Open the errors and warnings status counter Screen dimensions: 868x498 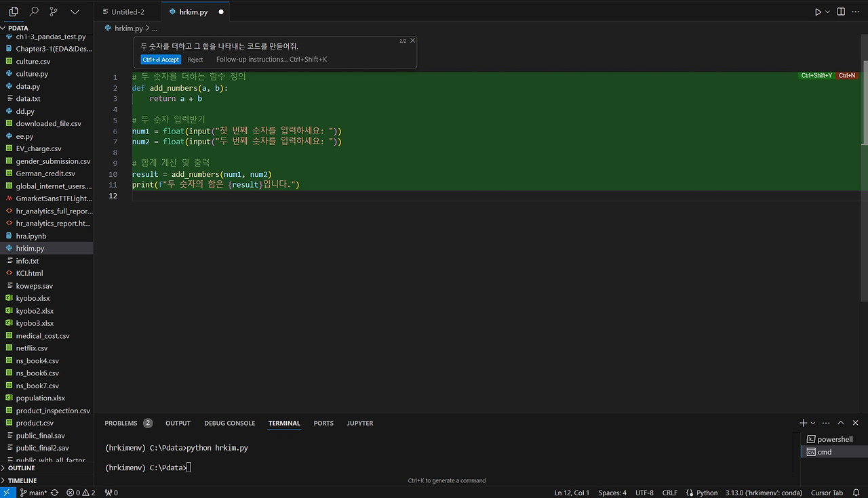tap(81, 493)
